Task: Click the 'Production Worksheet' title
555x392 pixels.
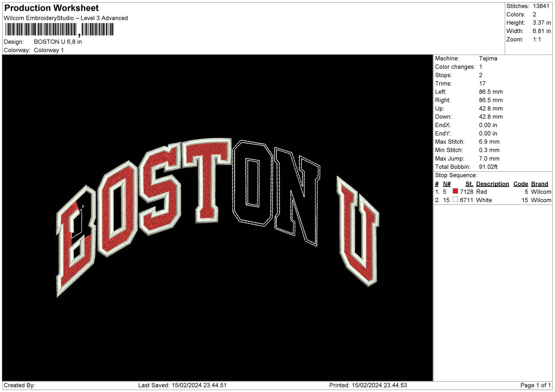Action: [x=51, y=8]
